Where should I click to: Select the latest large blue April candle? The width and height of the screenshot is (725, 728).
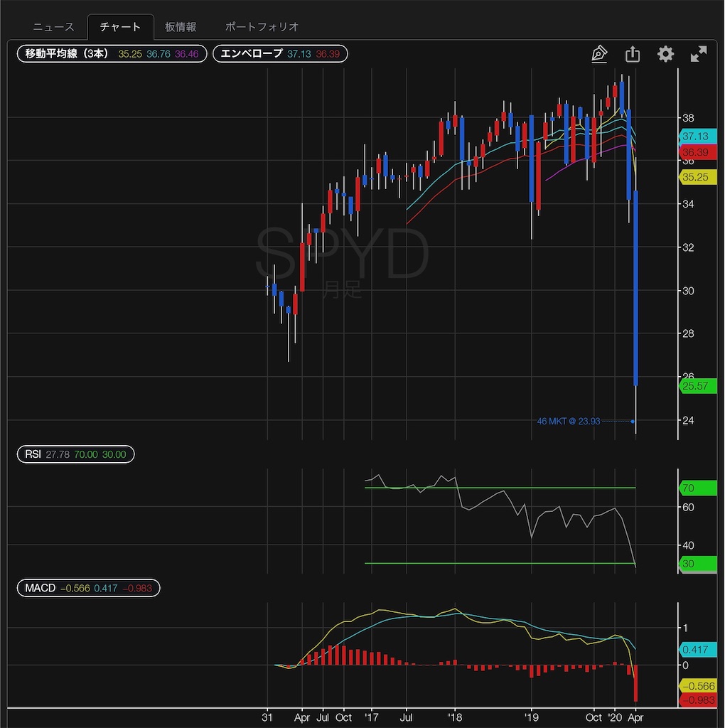coord(635,288)
